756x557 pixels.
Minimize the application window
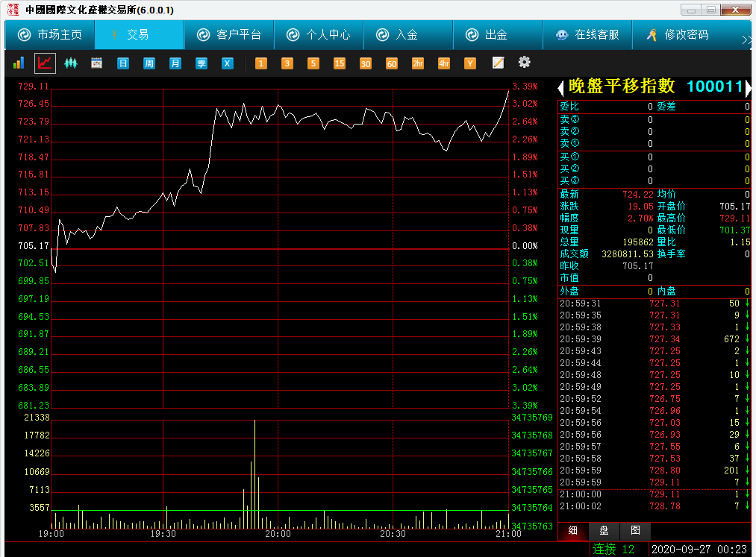point(691,10)
